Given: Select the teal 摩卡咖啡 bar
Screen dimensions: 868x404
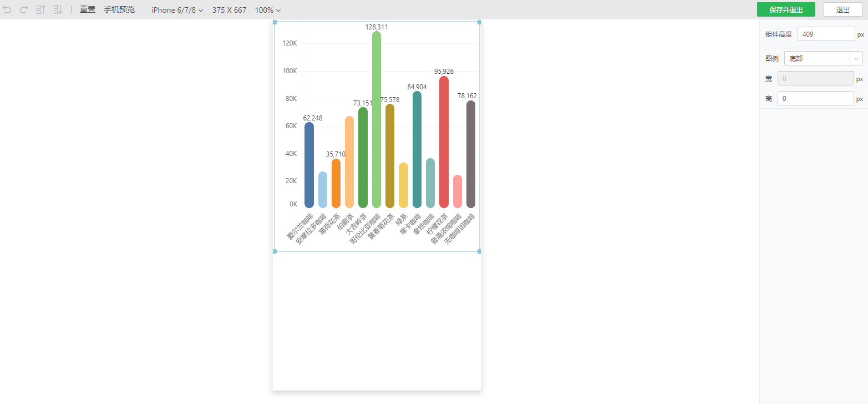Looking at the screenshot, I should (417, 150).
